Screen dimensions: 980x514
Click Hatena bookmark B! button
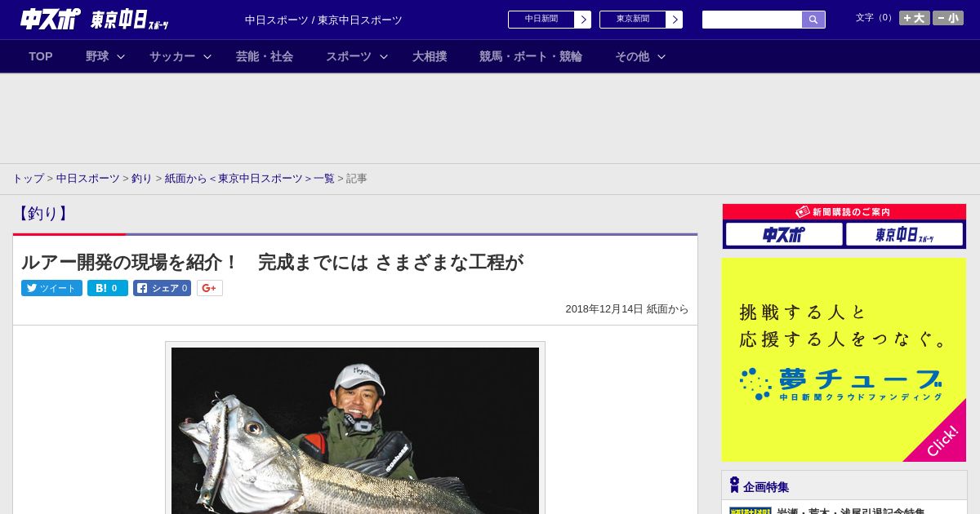pyautogui.click(x=108, y=288)
